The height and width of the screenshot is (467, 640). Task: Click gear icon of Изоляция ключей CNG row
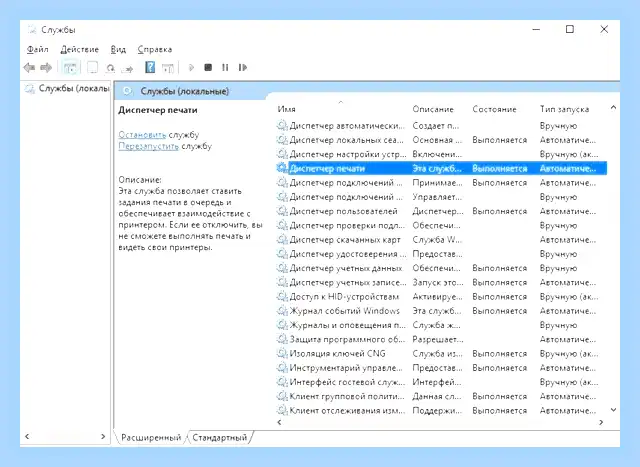282,354
